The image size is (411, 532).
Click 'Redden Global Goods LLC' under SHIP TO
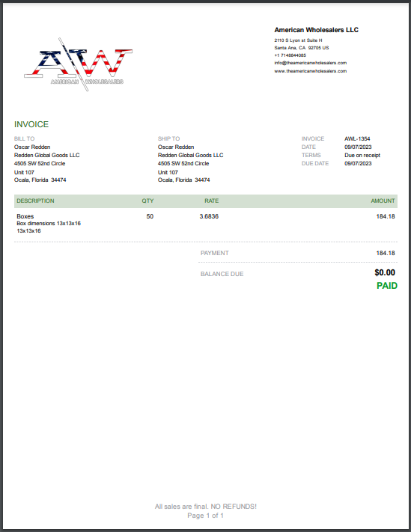pyautogui.click(x=190, y=155)
